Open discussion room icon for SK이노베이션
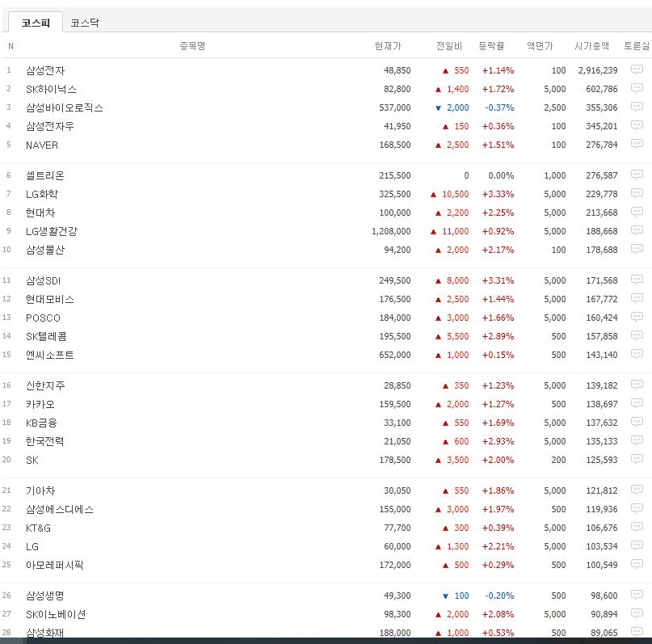 637,613
